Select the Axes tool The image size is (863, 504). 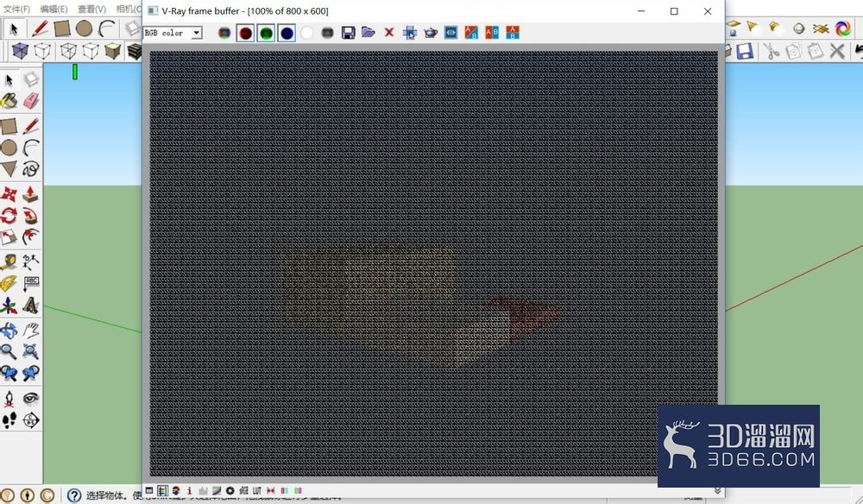coord(9,306)
